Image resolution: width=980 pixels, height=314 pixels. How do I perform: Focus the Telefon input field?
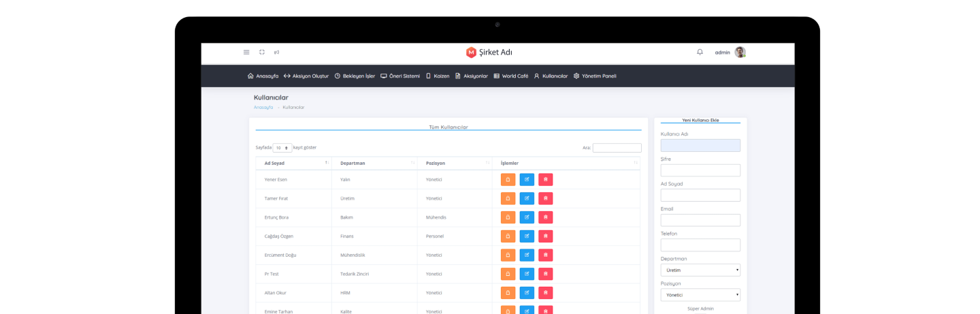pos(700,245)
